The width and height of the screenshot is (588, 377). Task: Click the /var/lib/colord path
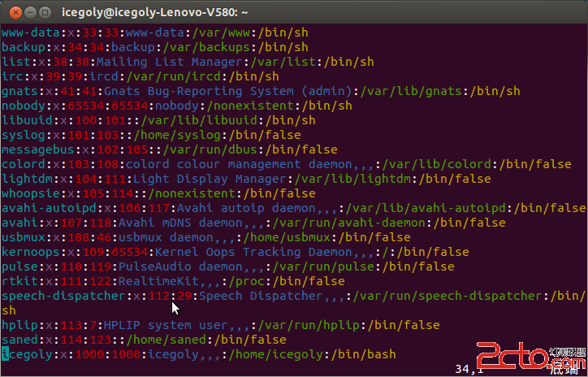click(x=437, y=164)
